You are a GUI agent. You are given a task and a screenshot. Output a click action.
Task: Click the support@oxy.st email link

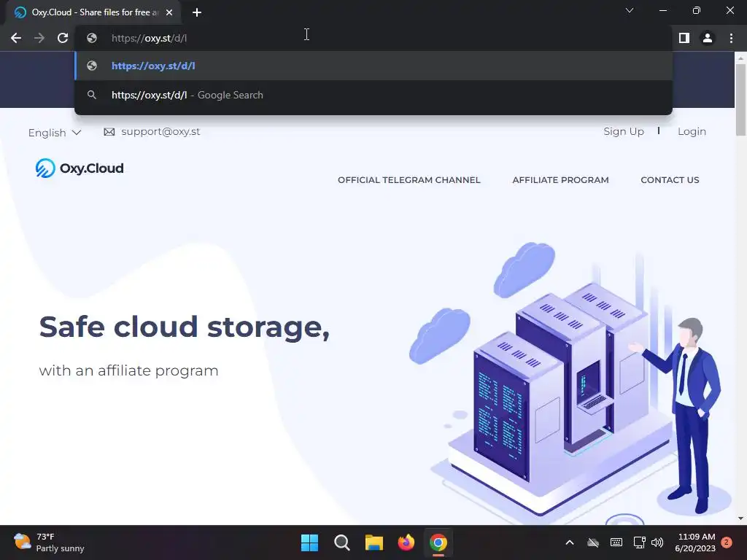pos(160,131)
